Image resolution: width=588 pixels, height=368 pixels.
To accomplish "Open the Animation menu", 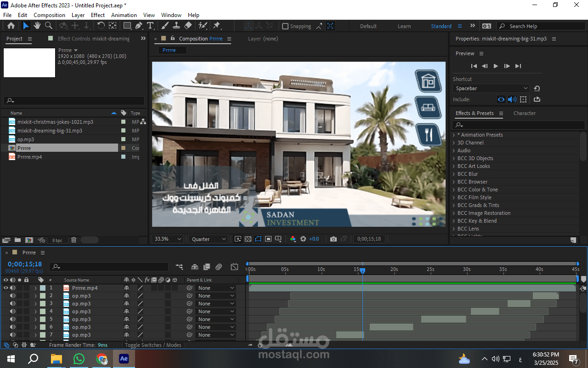I will pos(124,15).
